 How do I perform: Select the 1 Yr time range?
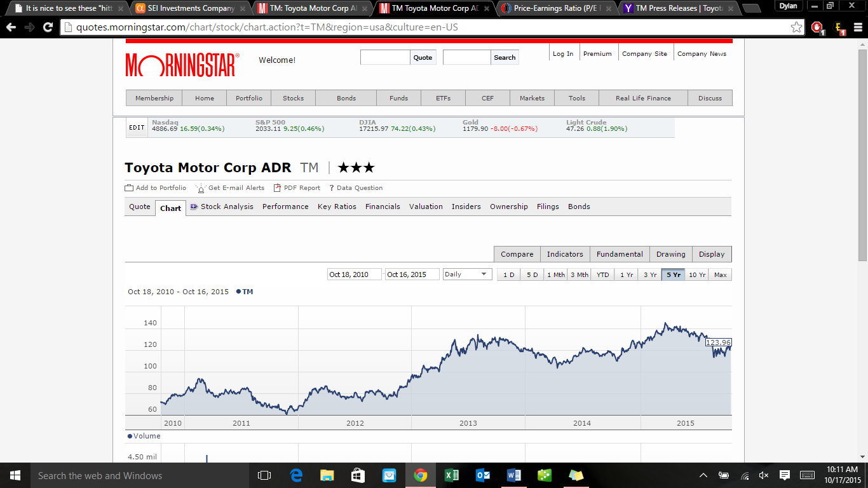[626, 274]
